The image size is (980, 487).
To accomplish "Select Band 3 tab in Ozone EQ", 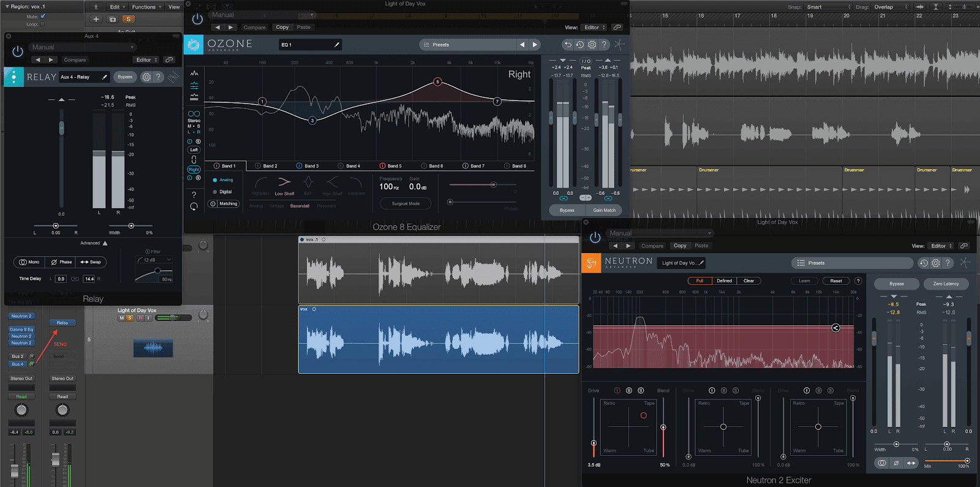I will [x=308, y=166].
